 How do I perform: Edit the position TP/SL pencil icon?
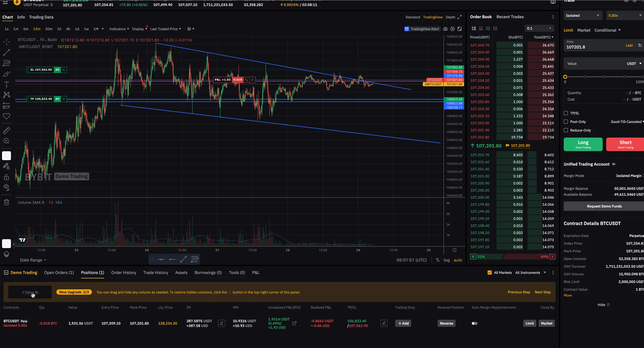384,323
